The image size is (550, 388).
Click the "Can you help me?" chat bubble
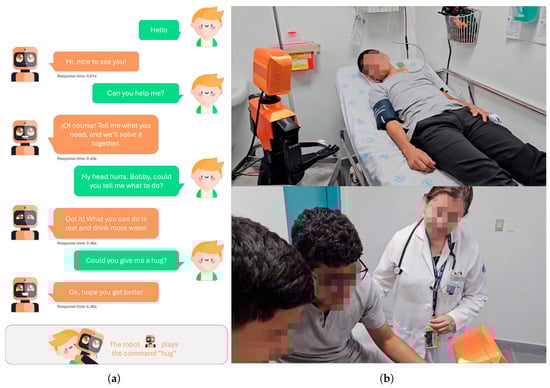tap(137, 93)
